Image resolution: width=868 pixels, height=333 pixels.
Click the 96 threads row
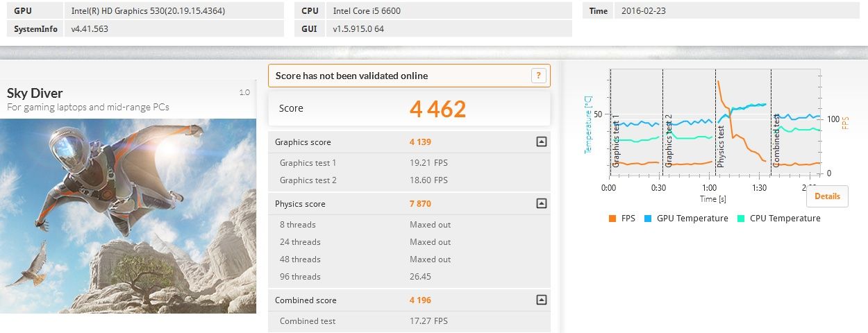point(409,277)
